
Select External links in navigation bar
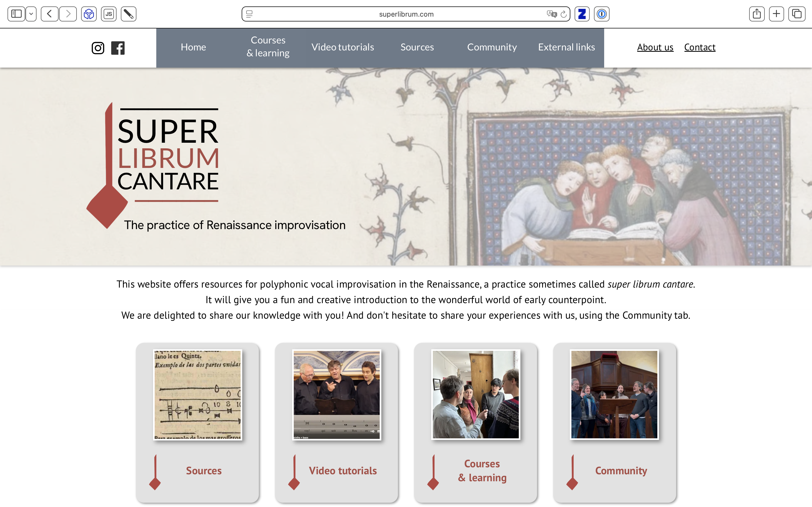pyautogui.click(x=566, y=47)
